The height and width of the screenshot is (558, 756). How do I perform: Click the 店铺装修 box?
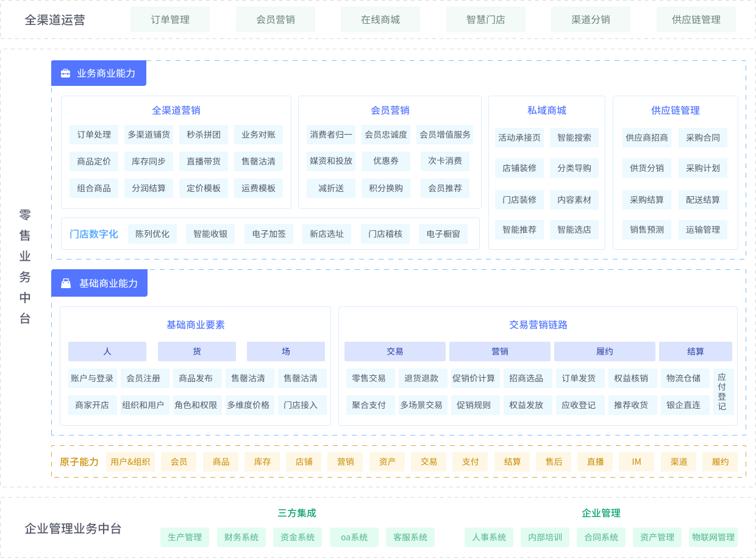pyautogui.click(x=519, y=168)
